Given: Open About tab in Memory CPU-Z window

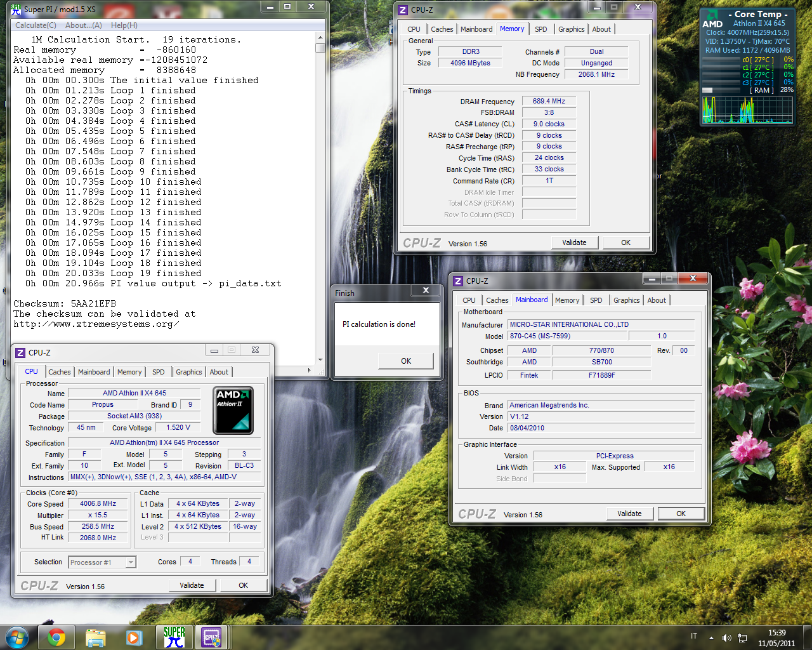Looking at the screenshot, I should 601,29.
